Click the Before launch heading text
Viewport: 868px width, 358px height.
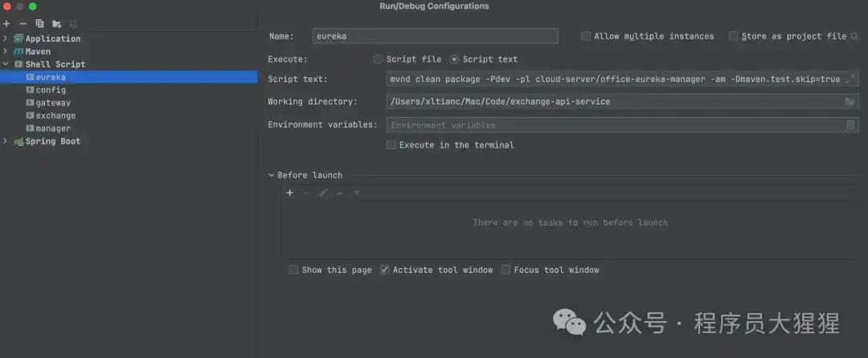pos(310,175)
